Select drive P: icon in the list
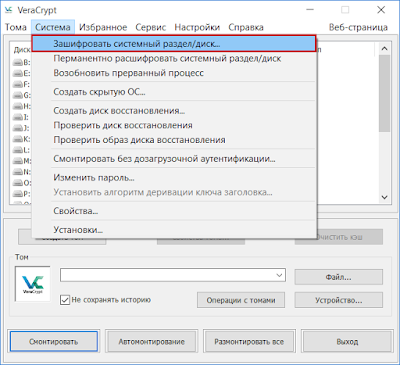 tap(18, 194)
